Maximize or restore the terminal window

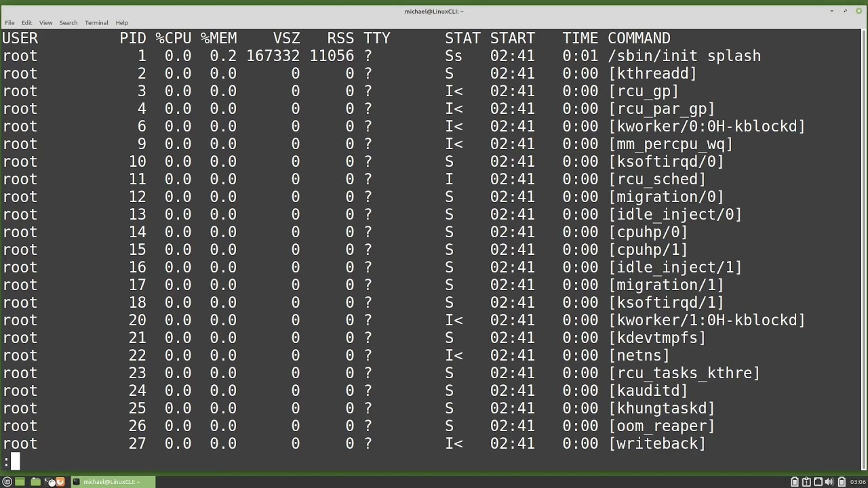click(x=845, y=11)
